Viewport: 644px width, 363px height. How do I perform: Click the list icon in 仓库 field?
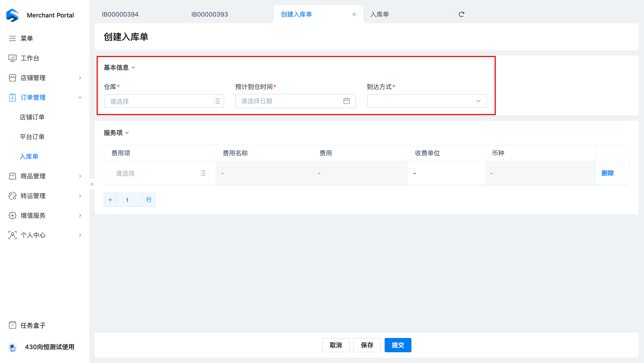pos(217,101)
